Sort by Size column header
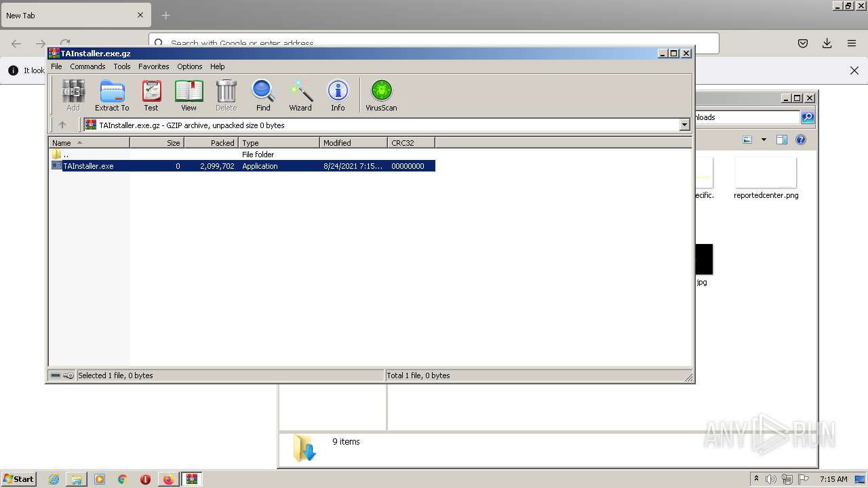Image resolution: width=868 pixels, height=488 pixels. (157, 142)
